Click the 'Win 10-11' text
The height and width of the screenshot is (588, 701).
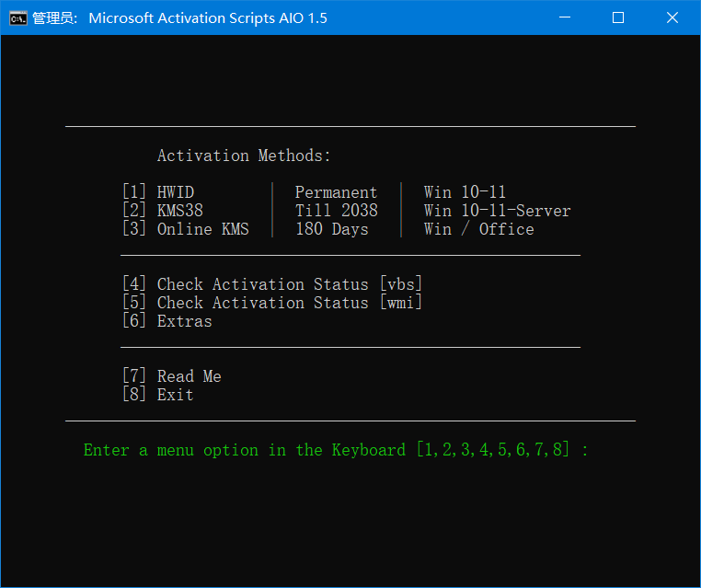465,192
